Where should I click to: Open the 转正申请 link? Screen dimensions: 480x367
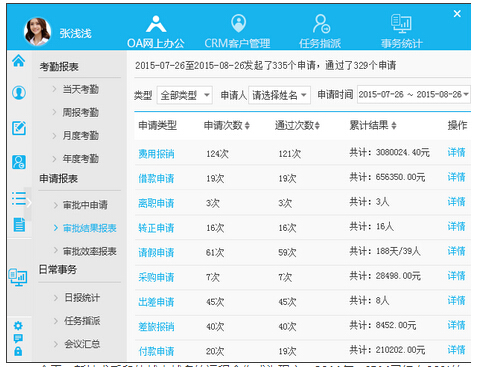pyautogui.click(x=156, y=228)
